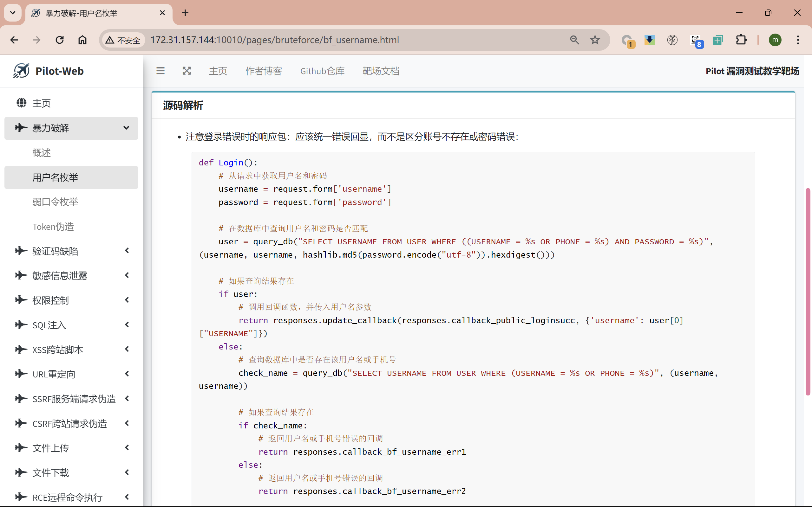
Task: Open the 弱口令枚举 submenu item
Action: pyautogui.click(x=56, y=202)
